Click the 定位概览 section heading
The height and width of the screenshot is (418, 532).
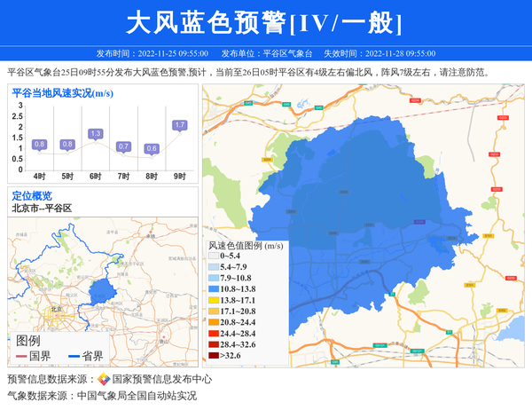click(32, 195)
